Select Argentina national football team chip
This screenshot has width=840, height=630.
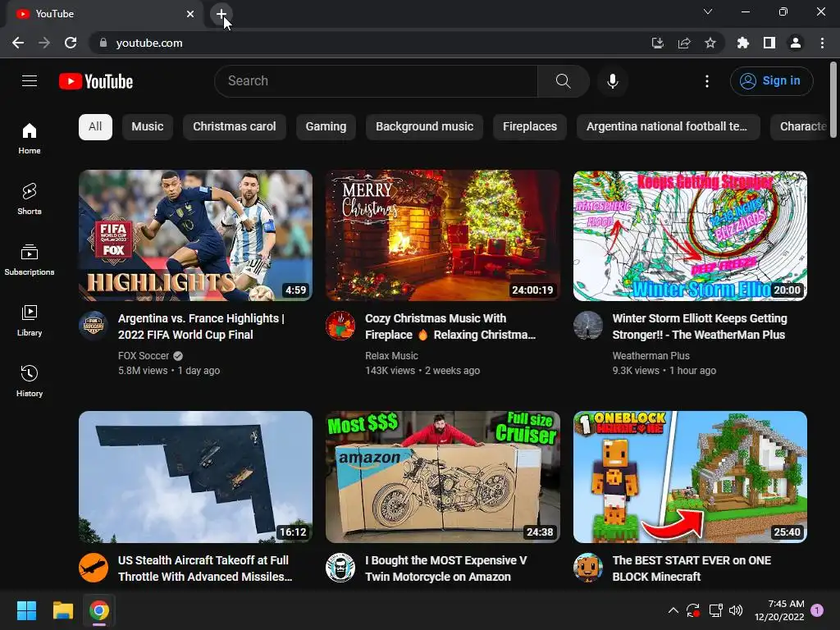668,127
